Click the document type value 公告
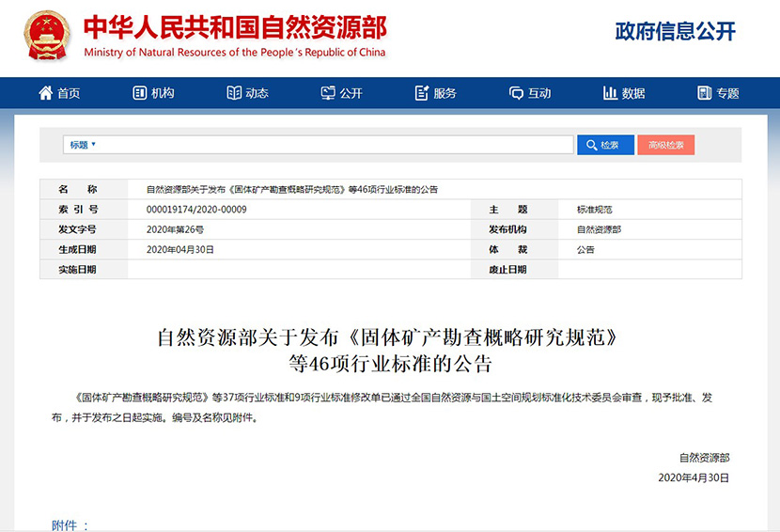 [585, 249]
